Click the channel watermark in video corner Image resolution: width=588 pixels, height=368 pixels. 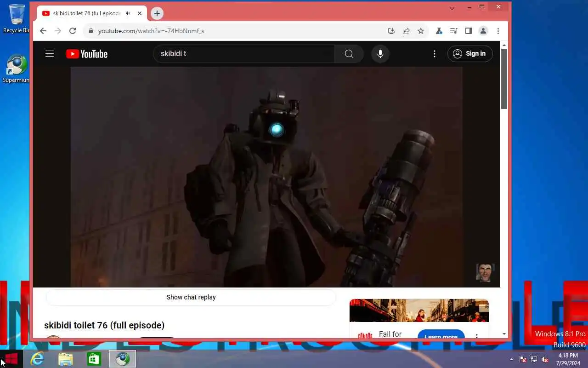pos(485,273)
